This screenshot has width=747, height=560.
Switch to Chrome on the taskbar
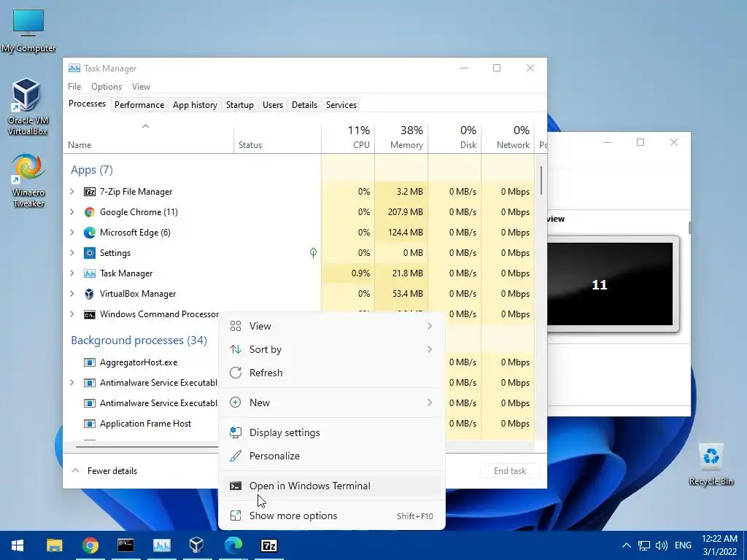pos(90,545)
